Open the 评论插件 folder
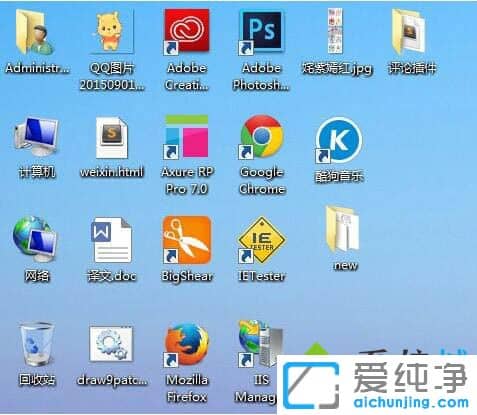 pos(409,32)
